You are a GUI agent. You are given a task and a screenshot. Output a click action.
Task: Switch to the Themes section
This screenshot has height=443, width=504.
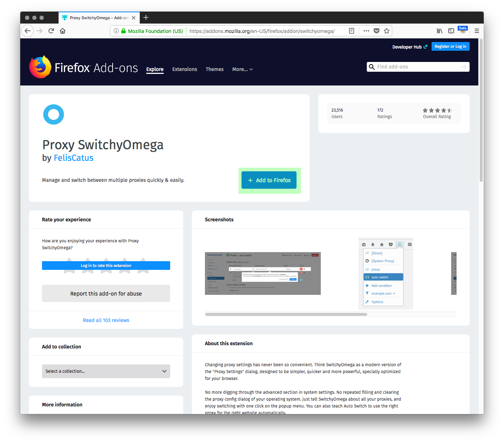pos(214,69)
